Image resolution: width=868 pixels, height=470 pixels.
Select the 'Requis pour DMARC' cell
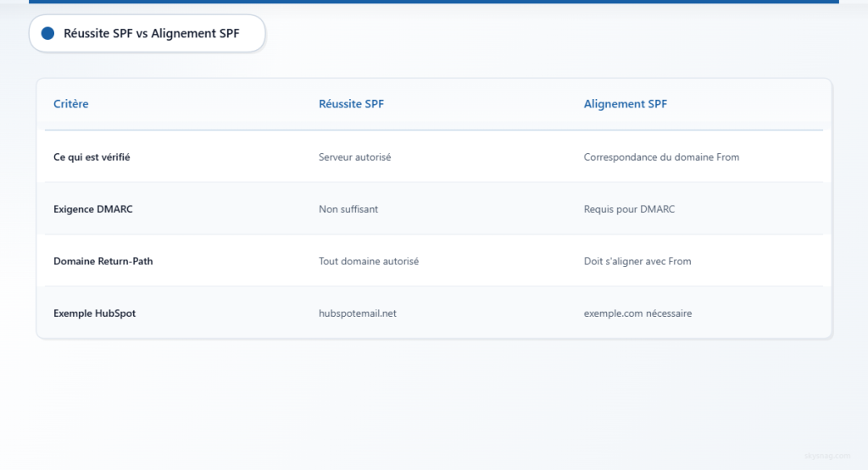629,209
